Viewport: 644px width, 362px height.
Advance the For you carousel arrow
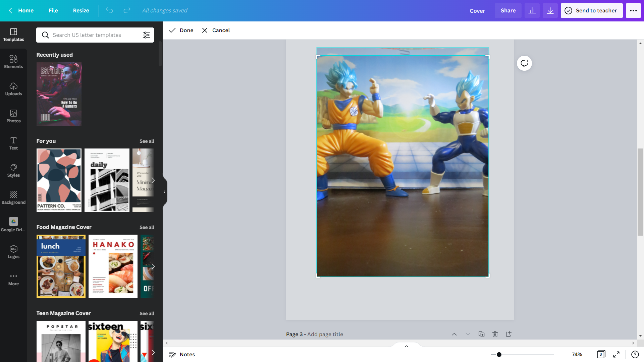pyautogui.click(x=153, y=180)
